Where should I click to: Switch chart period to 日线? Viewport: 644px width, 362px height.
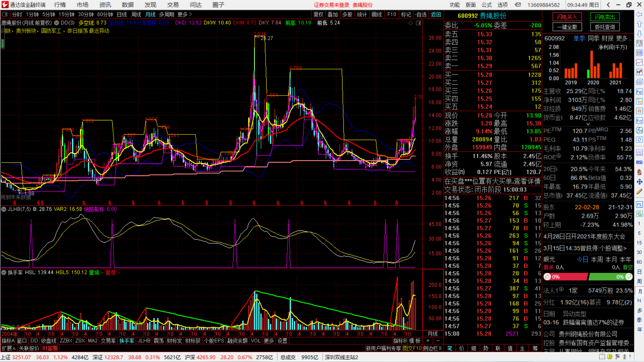click(122, 14)
